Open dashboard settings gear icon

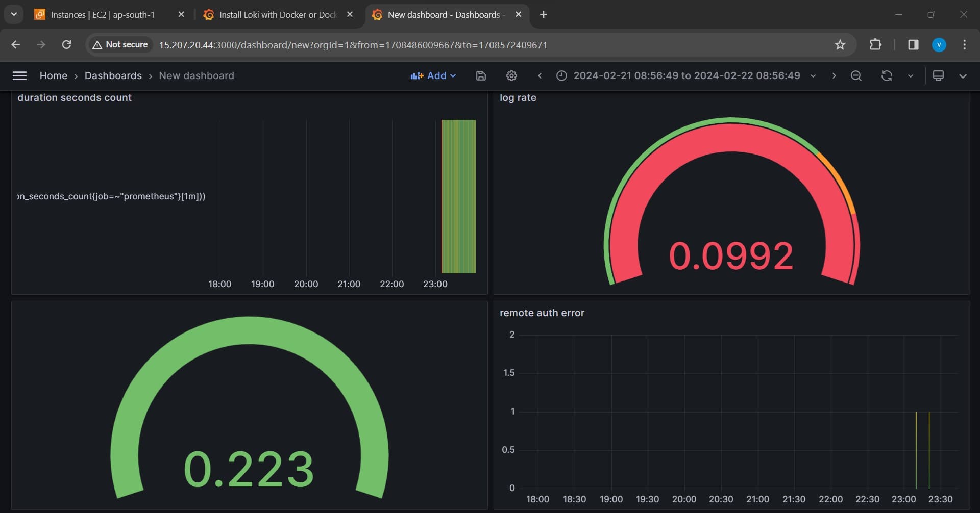[511, 75]
